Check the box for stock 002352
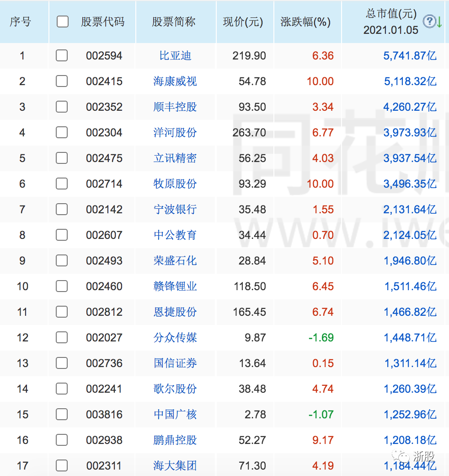Screen dimensions: 449x476 62,107
